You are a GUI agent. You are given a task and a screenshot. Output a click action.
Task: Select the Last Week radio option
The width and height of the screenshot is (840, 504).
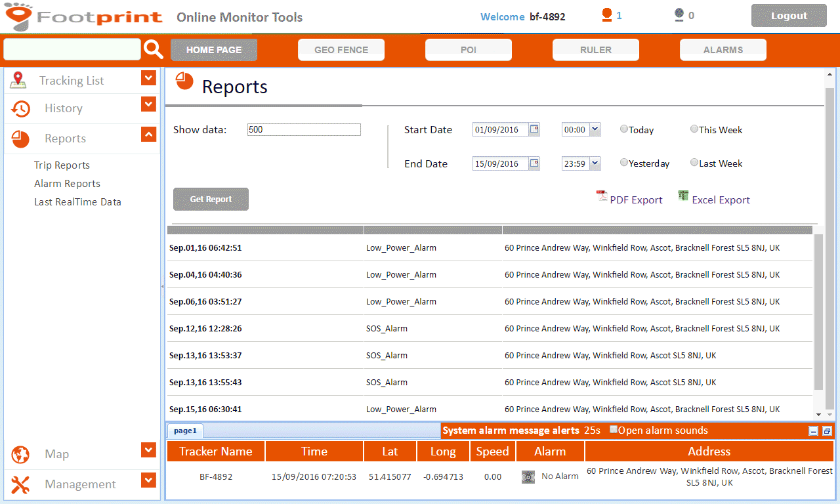tap(694, 163)
